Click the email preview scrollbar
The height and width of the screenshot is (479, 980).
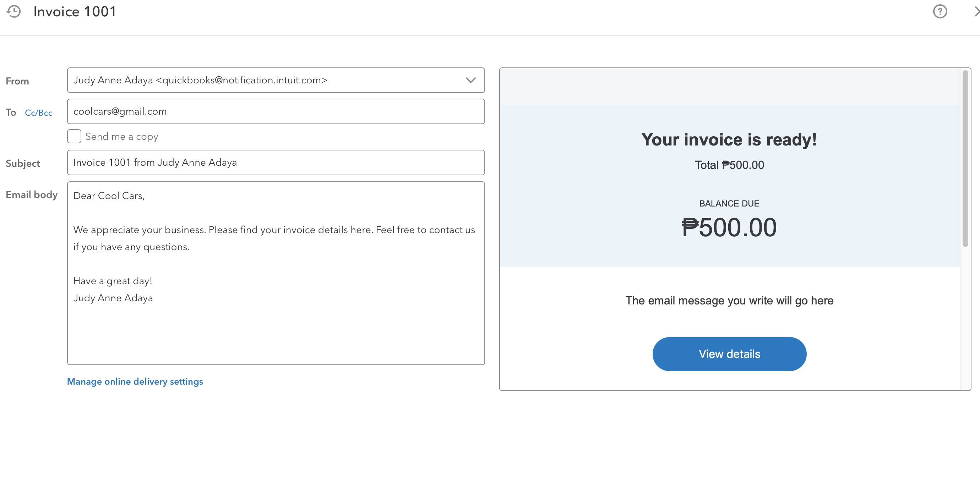pos(965,159)
